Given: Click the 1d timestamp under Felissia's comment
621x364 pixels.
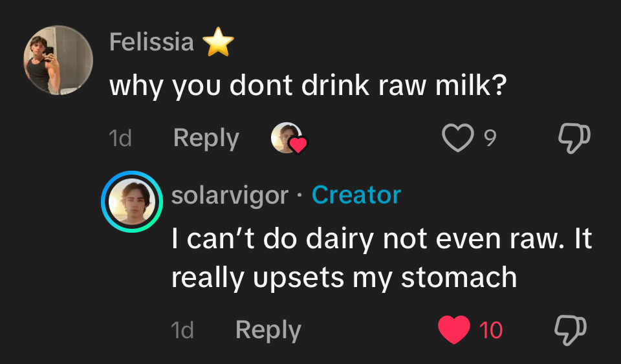Looking at the screenshot, I should (x=121, y=138).
